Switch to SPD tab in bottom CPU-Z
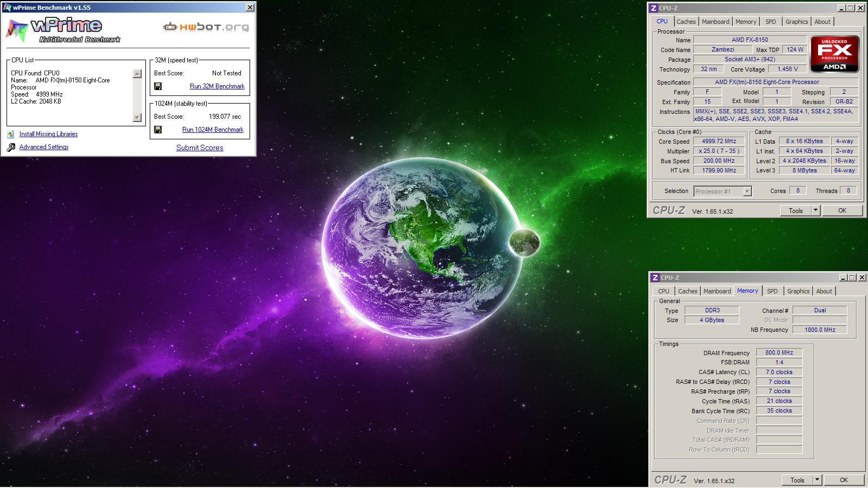The height and width of the screenshot is (488, 868). point(772,291)
